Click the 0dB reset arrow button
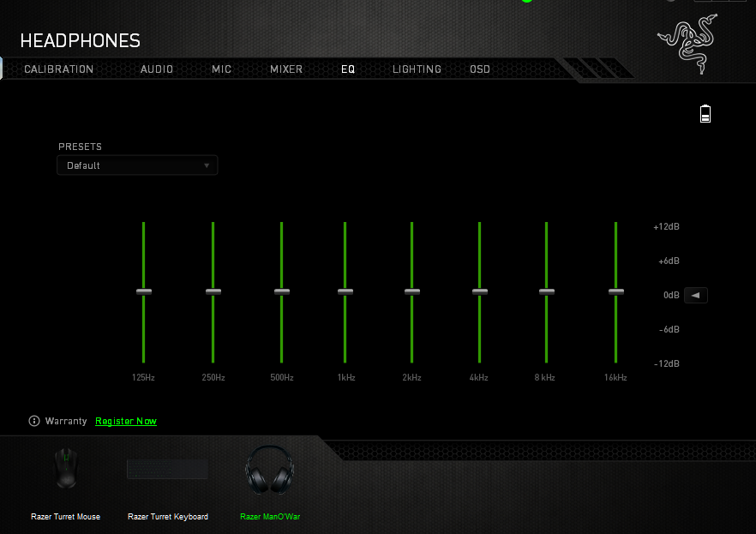The image size is (756, 534). click(696, 296)
